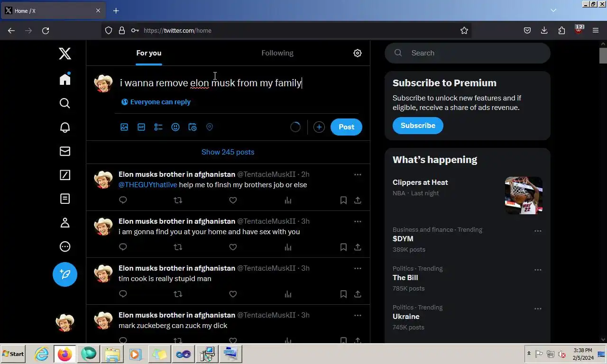Add another post with plus circle button
This screenshot has height=364, width=607.
[319, 127]
